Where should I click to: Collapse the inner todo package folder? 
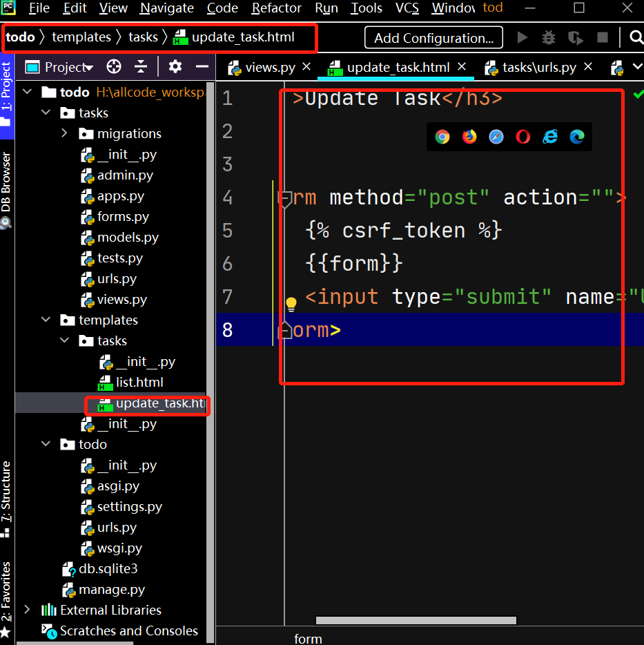pos(46,444)
